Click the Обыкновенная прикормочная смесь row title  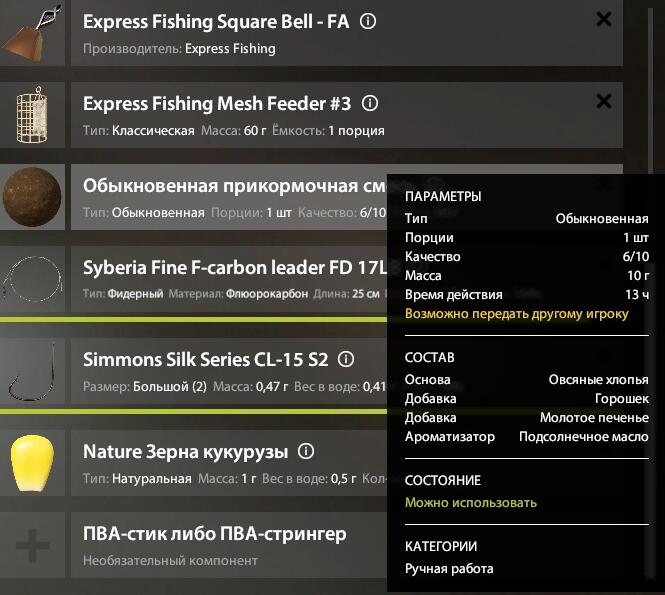point(235,186)
